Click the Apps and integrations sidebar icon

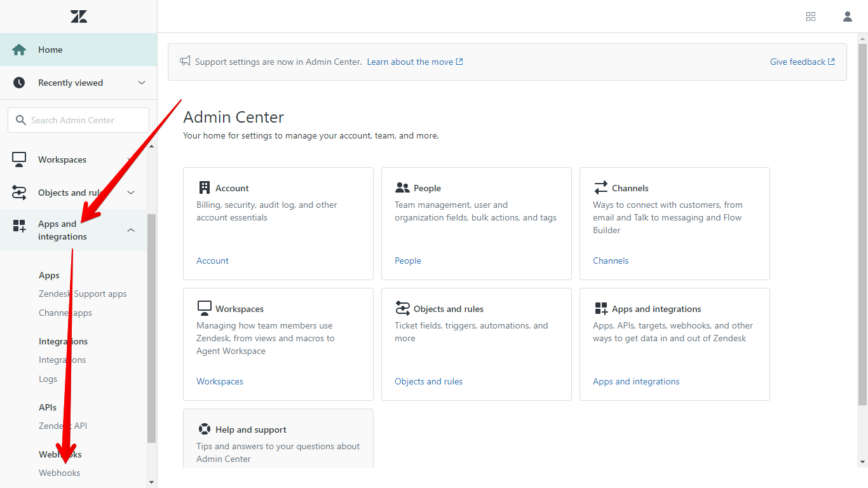tap(19, 226)
